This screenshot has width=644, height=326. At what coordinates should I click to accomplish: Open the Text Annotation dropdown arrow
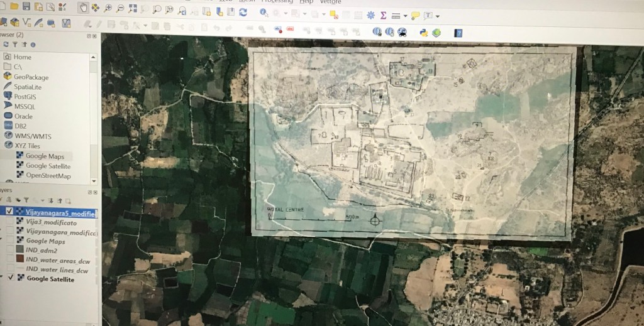[x=438, y=16]
